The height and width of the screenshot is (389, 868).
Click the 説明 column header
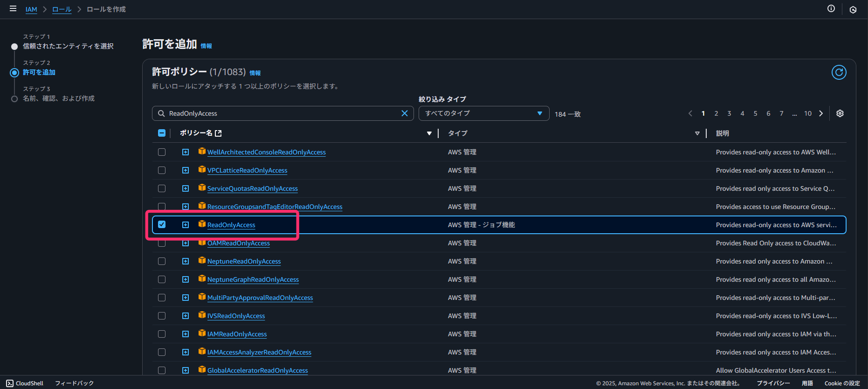(x=723, y=133)
